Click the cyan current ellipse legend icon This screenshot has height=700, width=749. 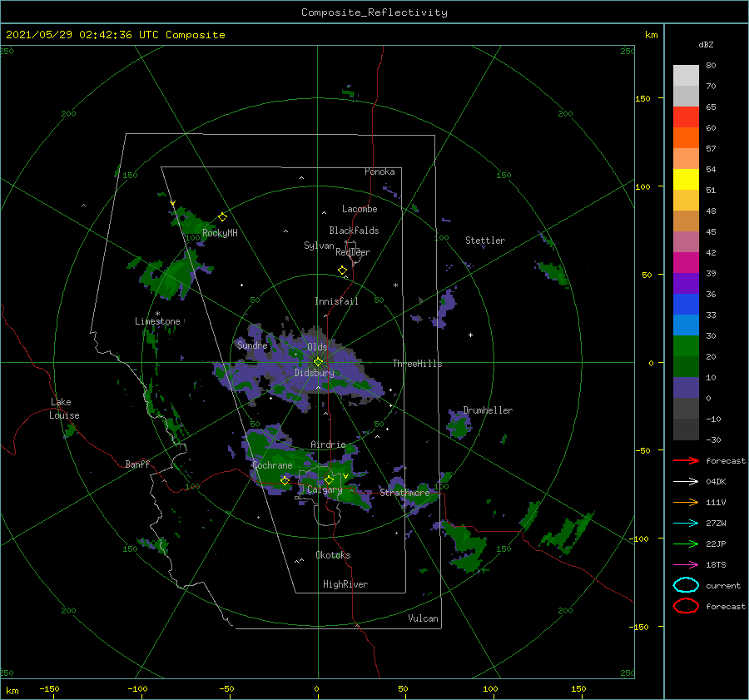pyautogui.click(x=686, y=585)
